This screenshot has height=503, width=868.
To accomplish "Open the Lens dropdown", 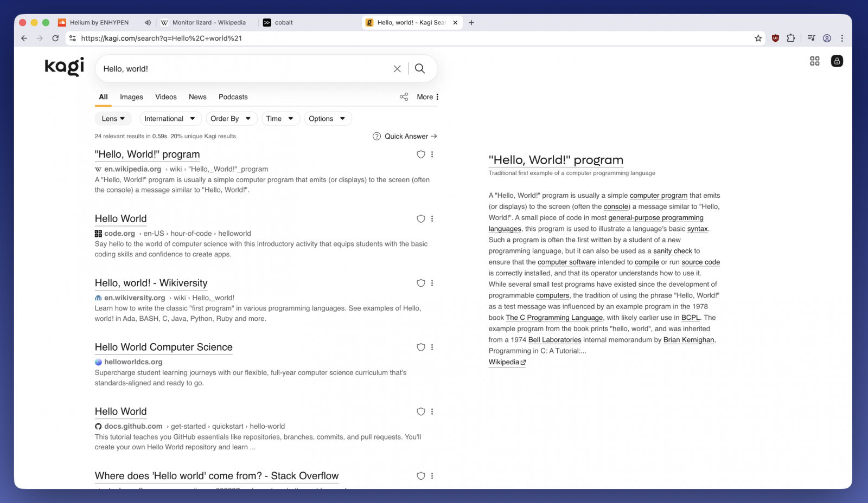I will (x=113, y=119).
